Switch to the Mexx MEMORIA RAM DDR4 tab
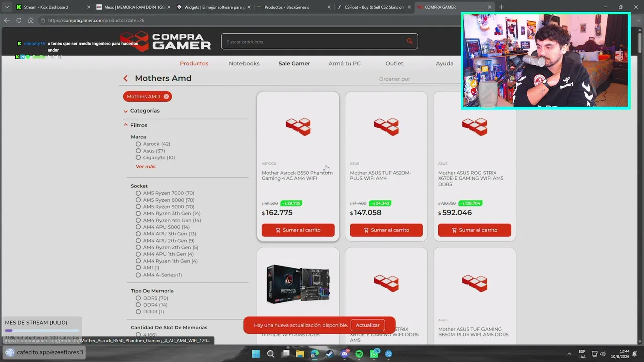The width and height of the screenshot is (644, 362). point(133,7)
